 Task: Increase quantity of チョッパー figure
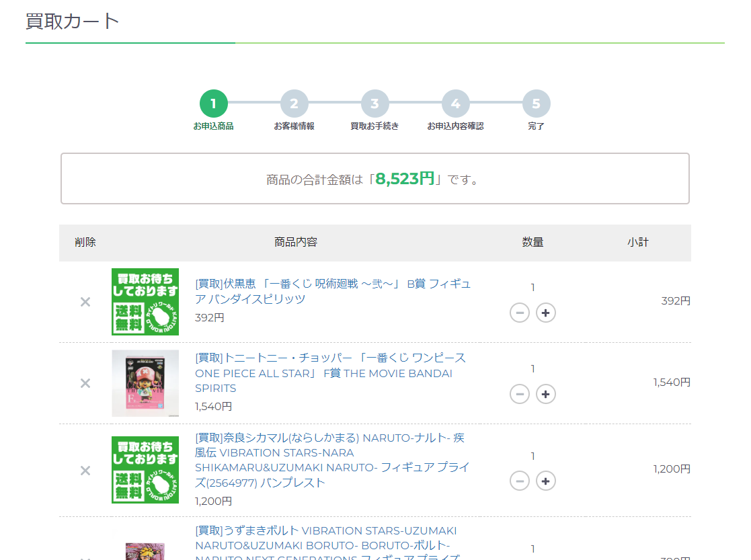[x=545, y=394]
